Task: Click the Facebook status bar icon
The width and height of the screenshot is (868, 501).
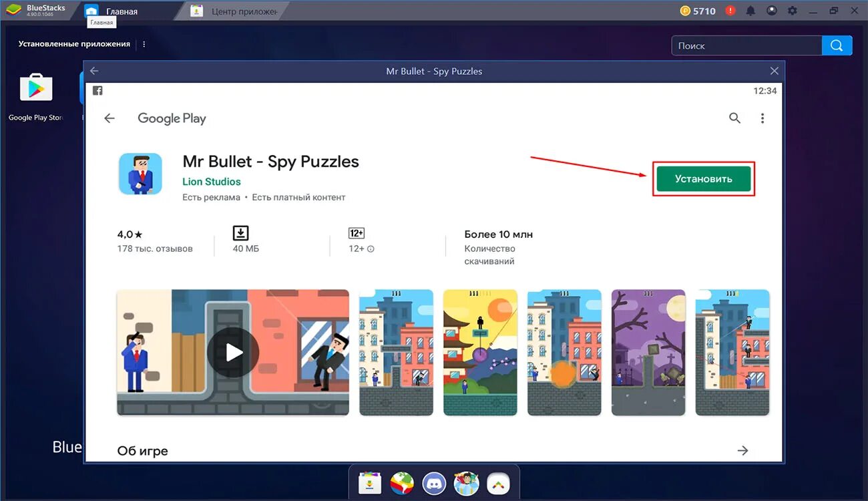Action: [x=97, y=91]
